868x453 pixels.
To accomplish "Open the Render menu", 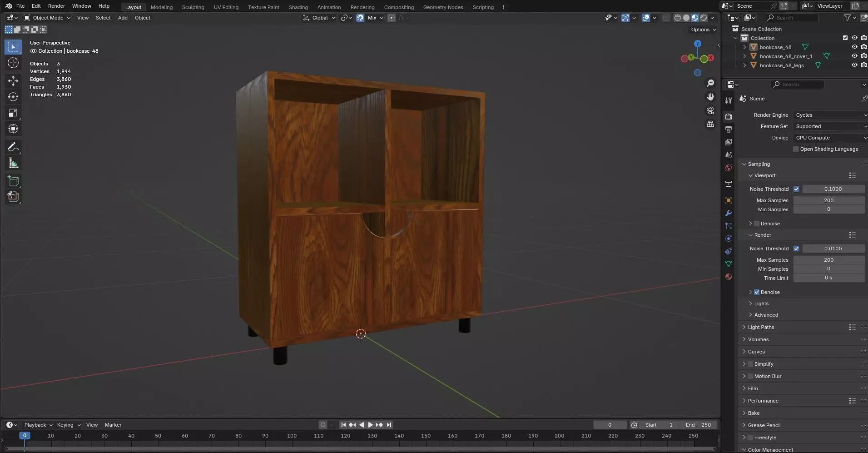I will pyautogui.click(x=56, y=6).
